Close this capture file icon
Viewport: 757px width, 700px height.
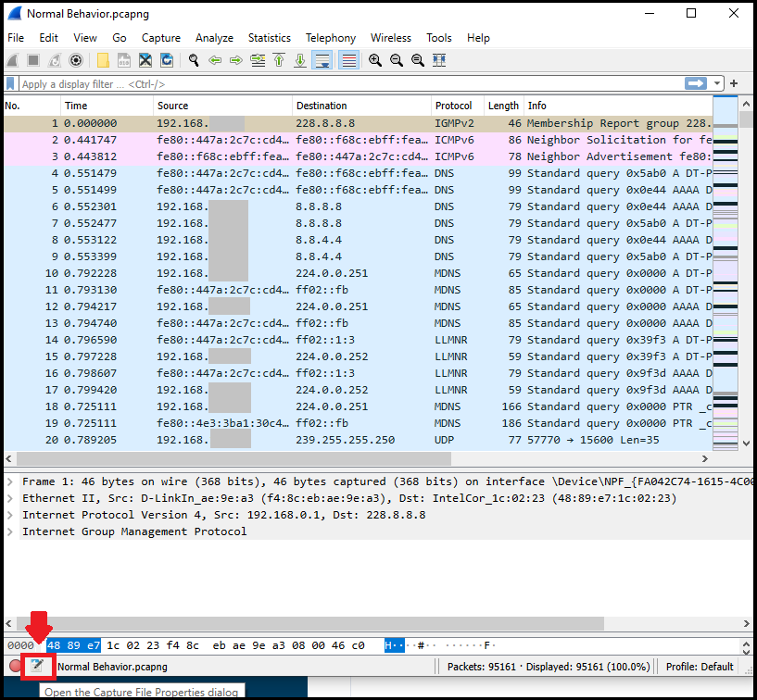[145, 60]
